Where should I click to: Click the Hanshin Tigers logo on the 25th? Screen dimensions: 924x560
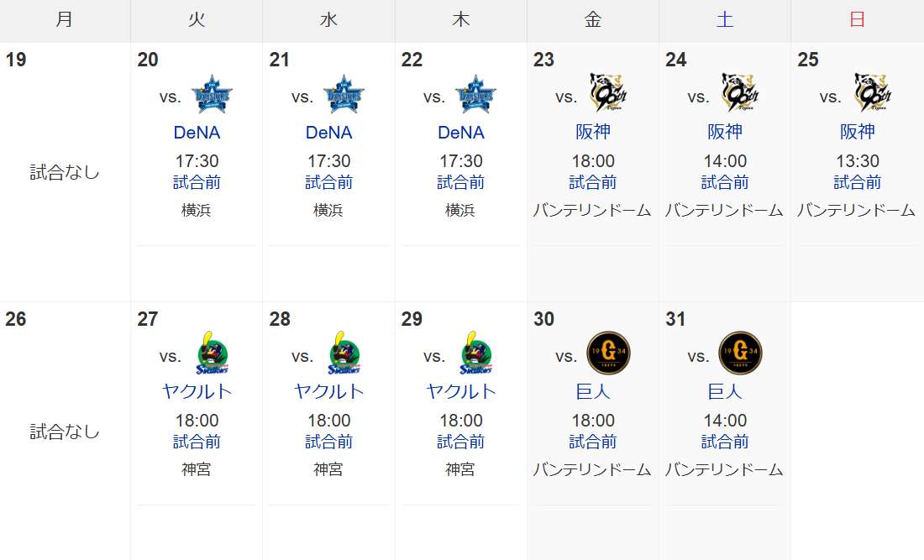[873, 92]
